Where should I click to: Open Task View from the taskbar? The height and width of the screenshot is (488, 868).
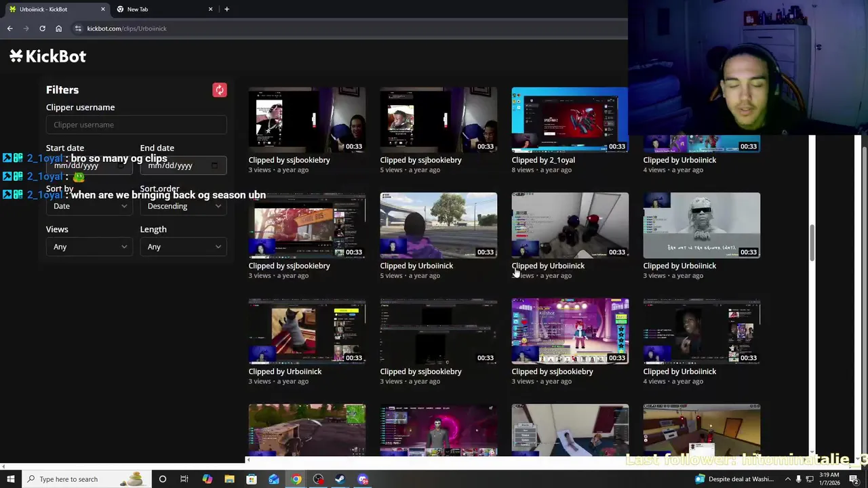click(184, 479)
